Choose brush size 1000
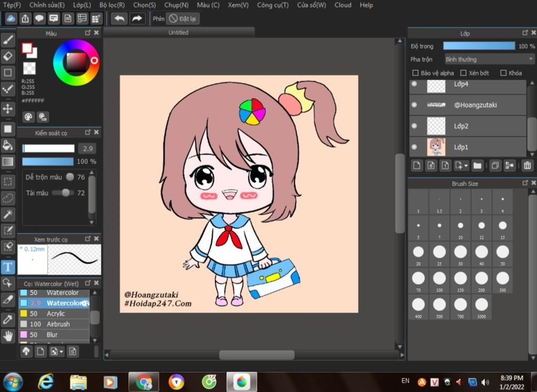The image size is (537, 392). [481, 307]
